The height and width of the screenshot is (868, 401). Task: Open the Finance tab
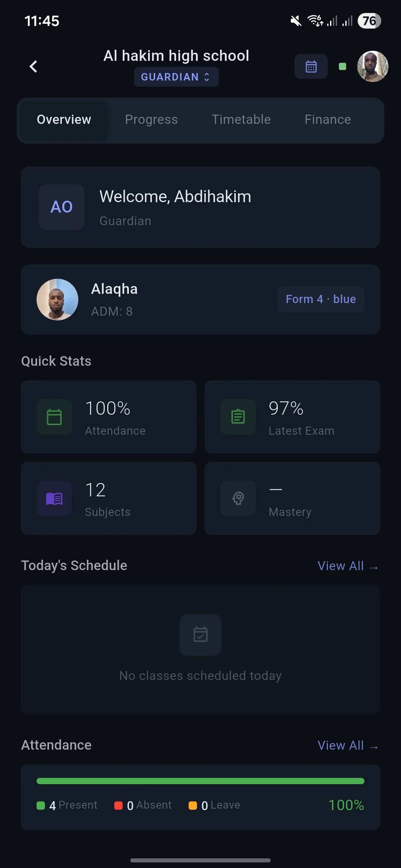tap(327, 119)
